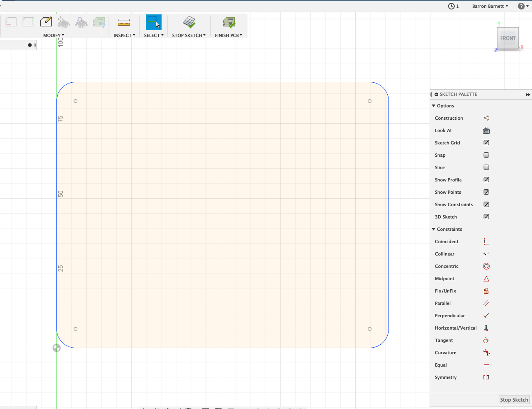Click the Stop Sketch toolbar icon
Image resolution: width=532 pixels, height=409 pixels.
point(188,23)
